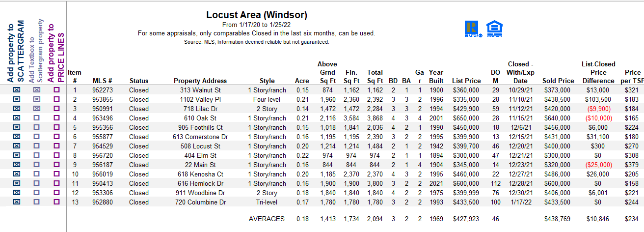Tick Price Lines box for 22 Main St

click(56, 165)
